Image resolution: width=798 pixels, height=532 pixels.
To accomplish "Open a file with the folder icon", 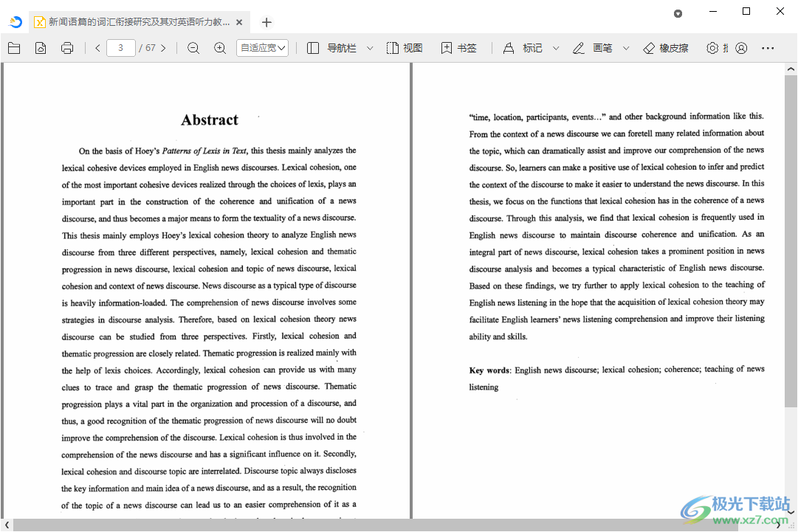I will click(x=14, y=48).
